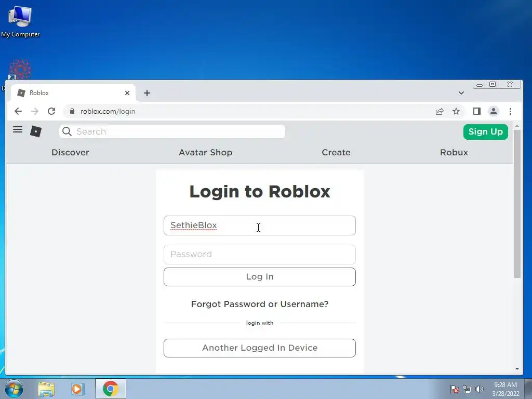Viewport: 532px width, 399px height.
Task: Click the address bar URL roblox.com/login
Action: click(108, 111)
